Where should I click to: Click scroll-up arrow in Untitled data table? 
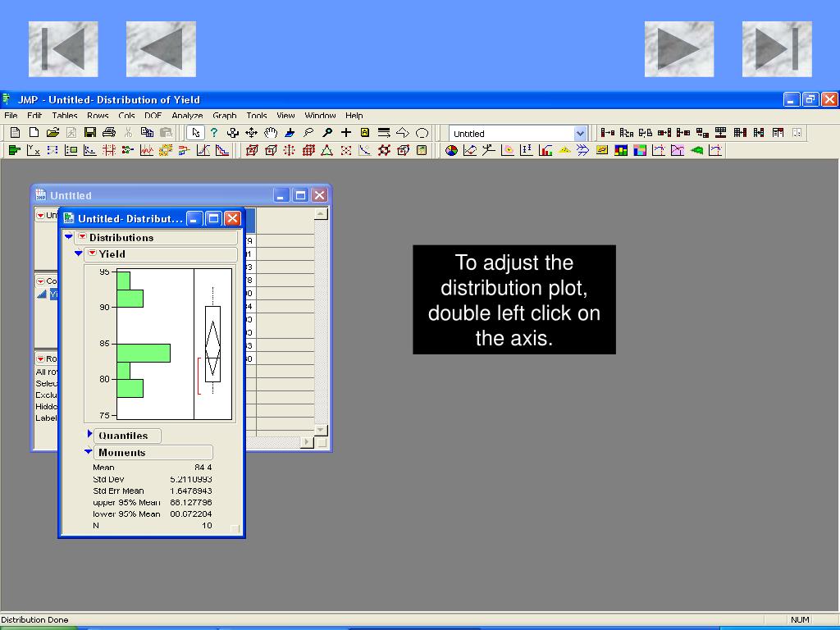click(321, 214)
